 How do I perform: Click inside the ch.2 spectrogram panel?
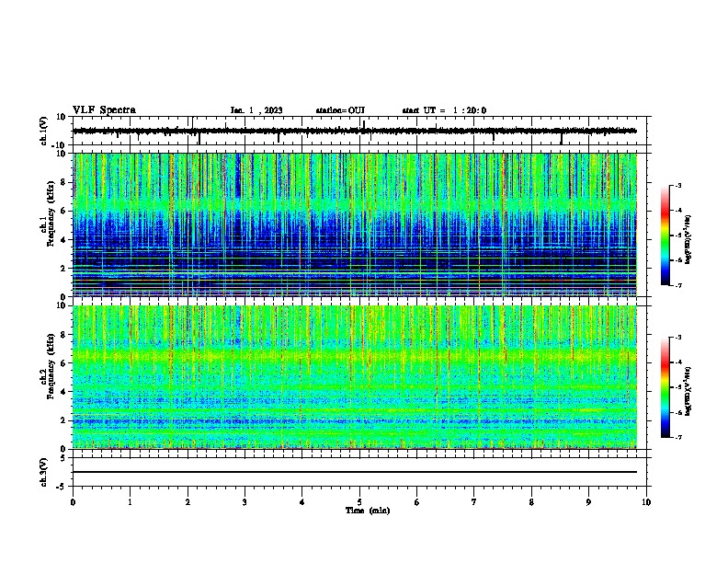tap(355, 377)
